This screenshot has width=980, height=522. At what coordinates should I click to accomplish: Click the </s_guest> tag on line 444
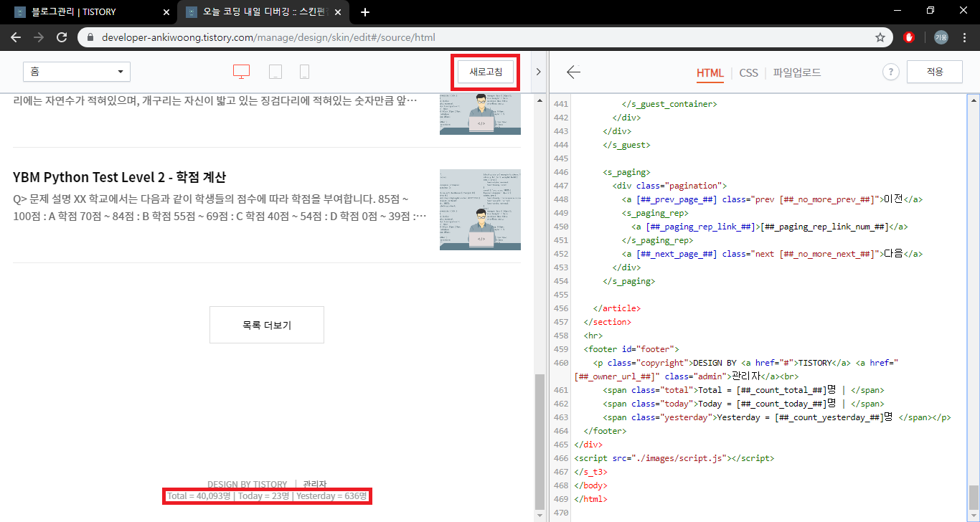pyautogui.click(x=626, y=145)
